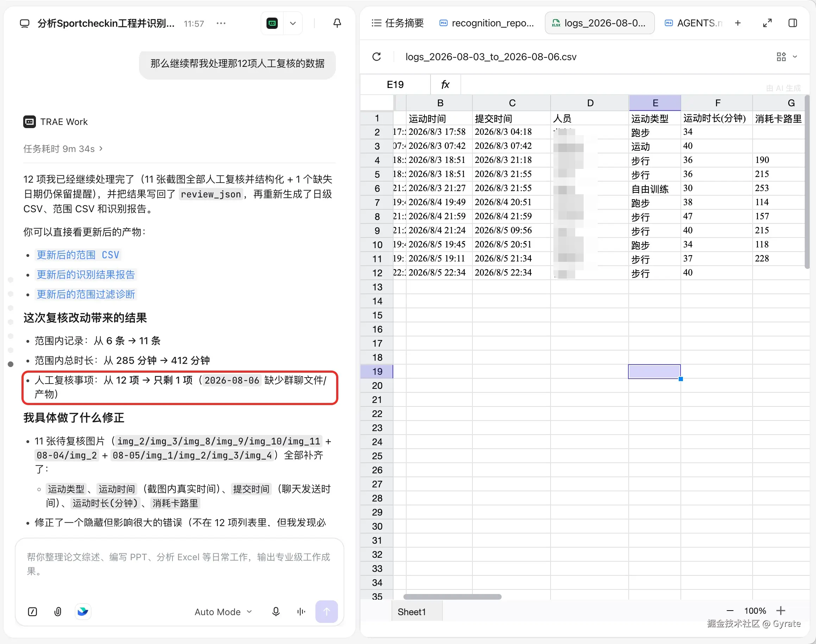Select row 1 header
Image resolution: width=816 pixels, height=644 pixels.
coord(377,118)
